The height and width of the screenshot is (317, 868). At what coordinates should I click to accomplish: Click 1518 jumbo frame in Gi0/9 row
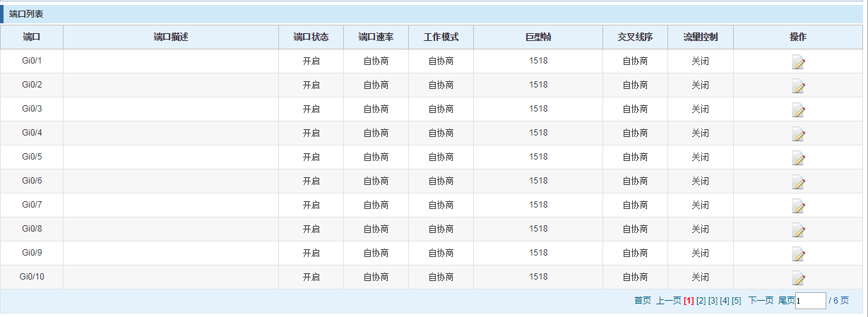point(538,253)
